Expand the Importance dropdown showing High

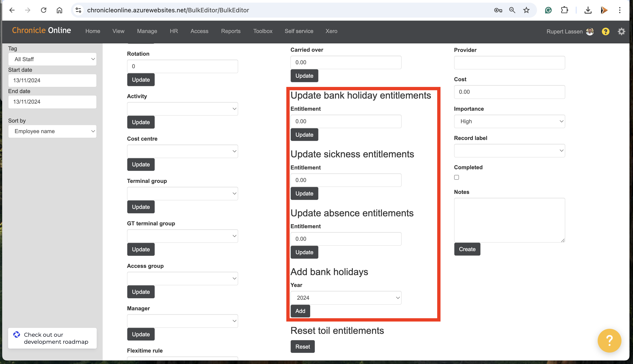pos(509,121)
